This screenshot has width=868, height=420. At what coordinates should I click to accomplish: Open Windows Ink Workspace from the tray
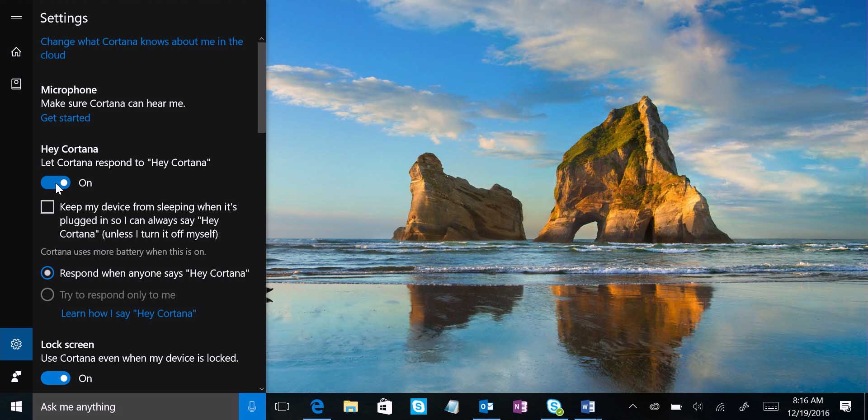744,406
